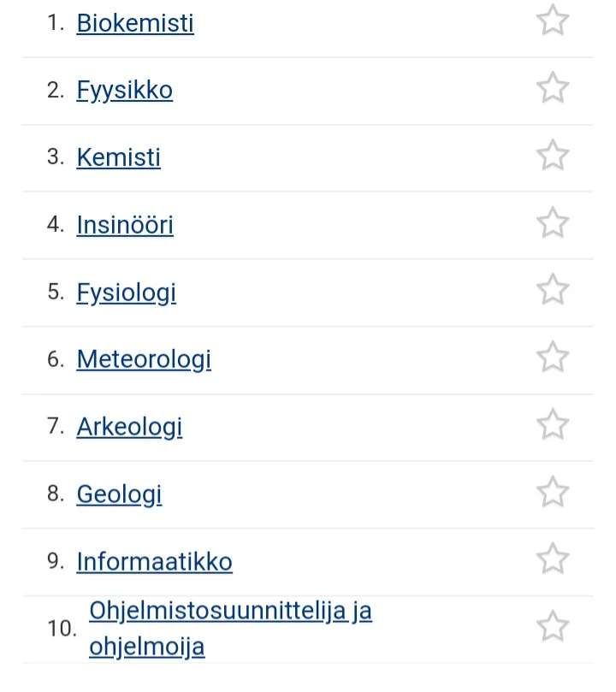Open the Geologi profession page
Image resolution: width=616 pixels, height=692 pixels.
[119, 494]
